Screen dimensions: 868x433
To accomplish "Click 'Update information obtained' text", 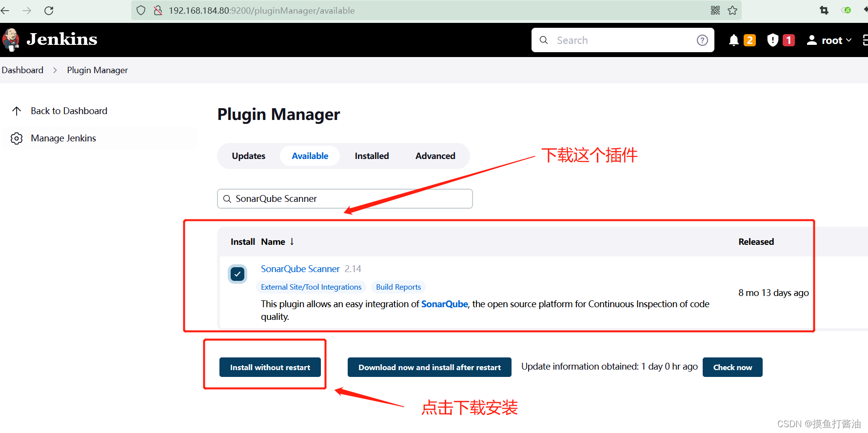I will click(610, 367).
